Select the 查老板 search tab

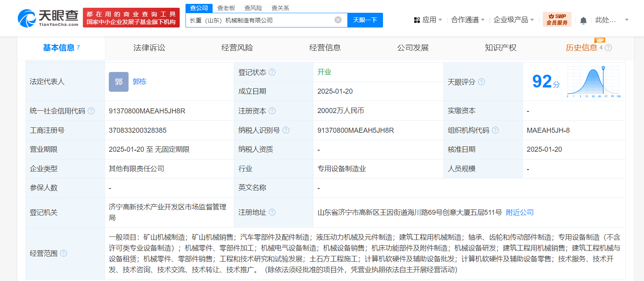pyautogui.click(x=226, y=8)
